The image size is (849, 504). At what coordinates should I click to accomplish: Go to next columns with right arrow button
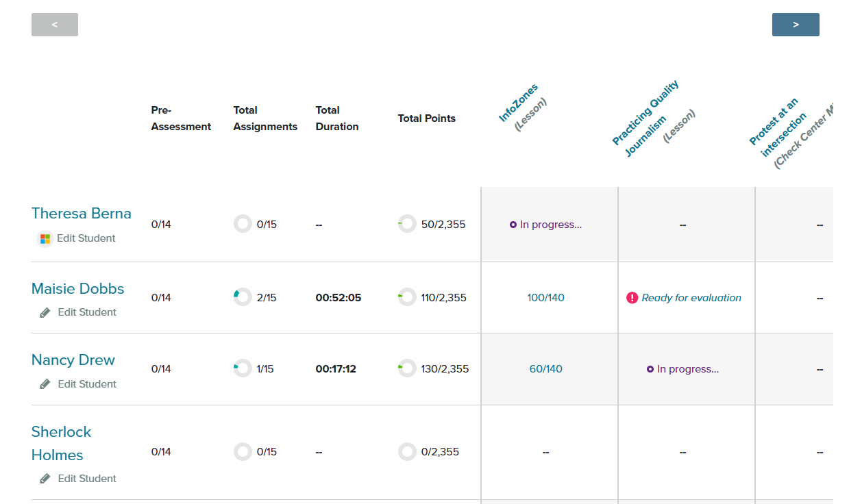tap(795, 25)
